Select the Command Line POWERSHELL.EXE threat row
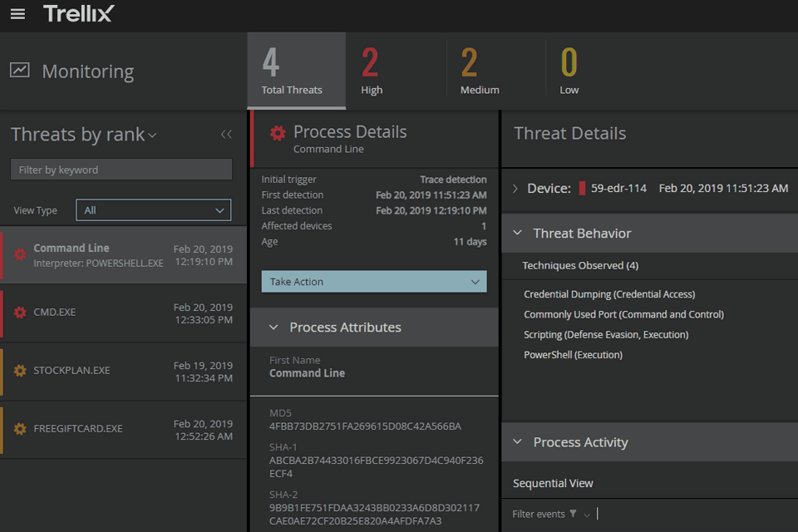 pos(124,255)
